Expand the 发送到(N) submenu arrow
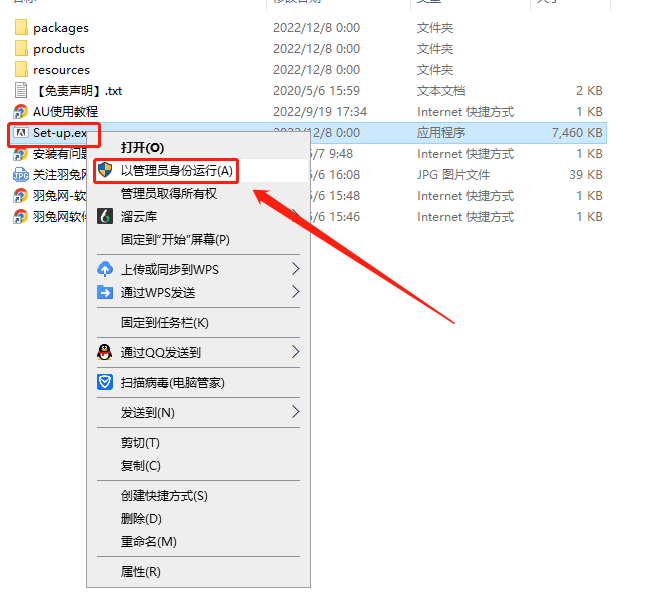670x595 pixels. 295,412
